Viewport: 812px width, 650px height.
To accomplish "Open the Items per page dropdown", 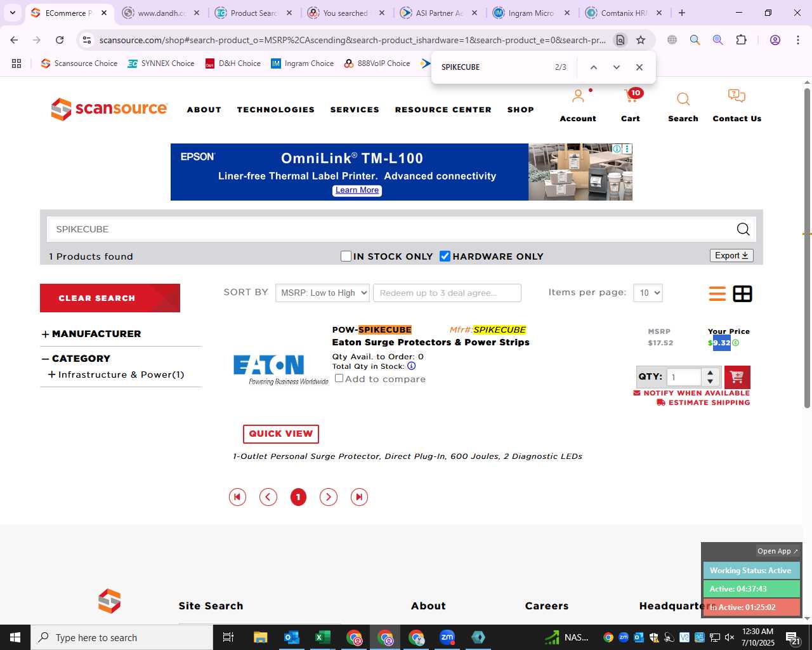I will tap(648, 293).
